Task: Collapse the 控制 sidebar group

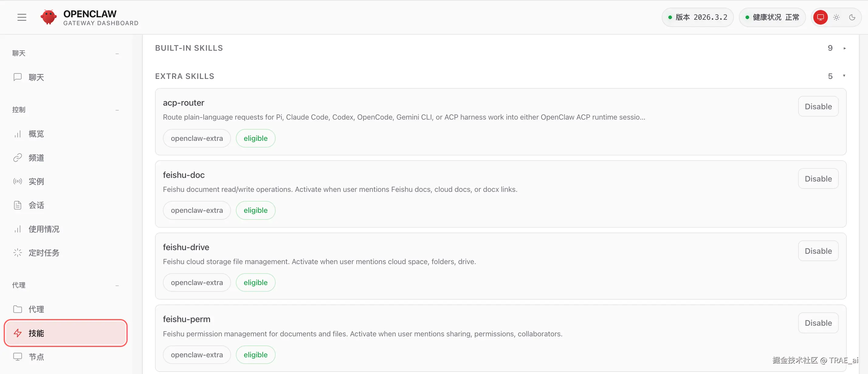Action: [x=117, y=110]
